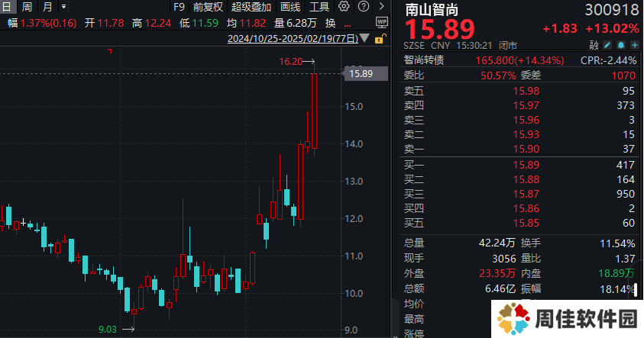Image resolution: width=644 pixels, height=338 pixels.
Task: Switch to daily chart 日 tab
Action: pos(7,7)
